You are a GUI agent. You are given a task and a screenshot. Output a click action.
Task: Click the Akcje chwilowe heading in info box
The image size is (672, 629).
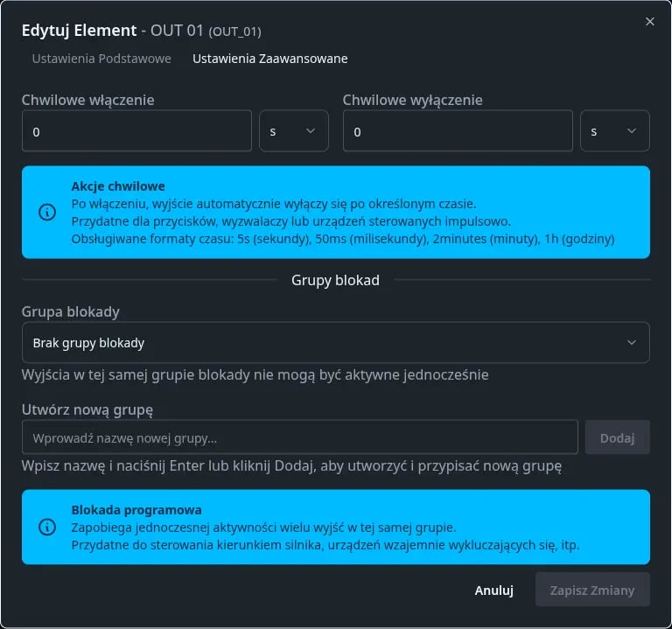point(118,186)
